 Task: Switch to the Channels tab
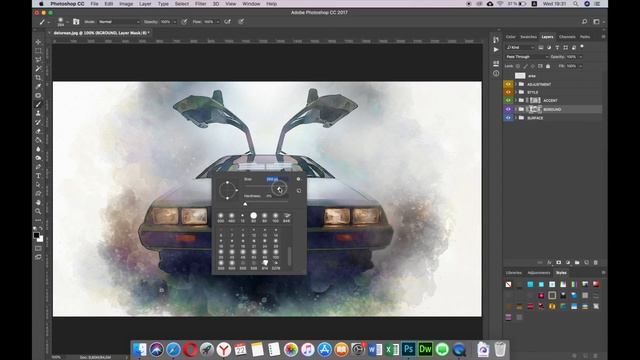click(567, 37)
